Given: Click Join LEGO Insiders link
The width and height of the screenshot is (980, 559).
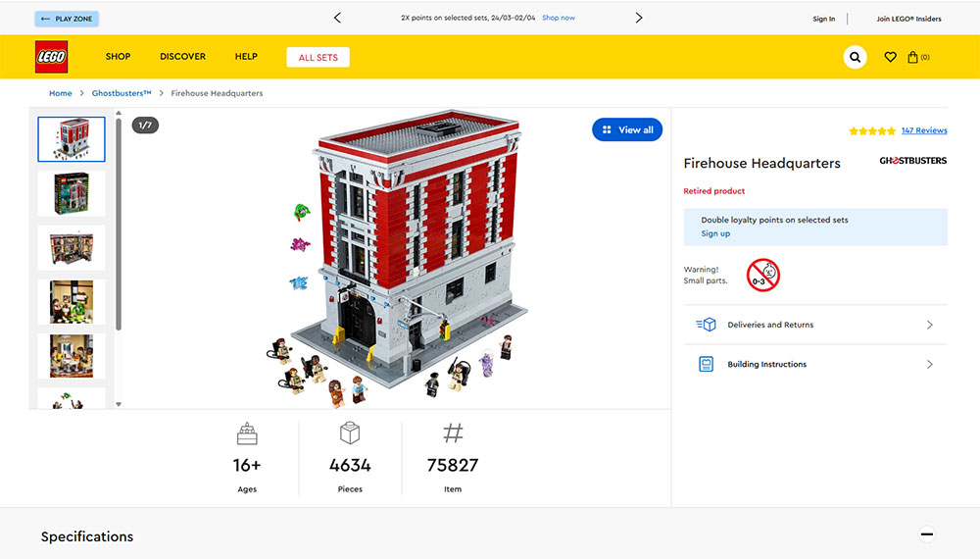Looking at the screenshot, I should [908, 19].
